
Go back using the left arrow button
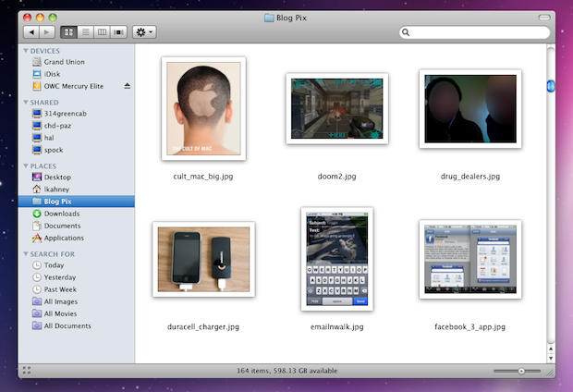point(30,31)
